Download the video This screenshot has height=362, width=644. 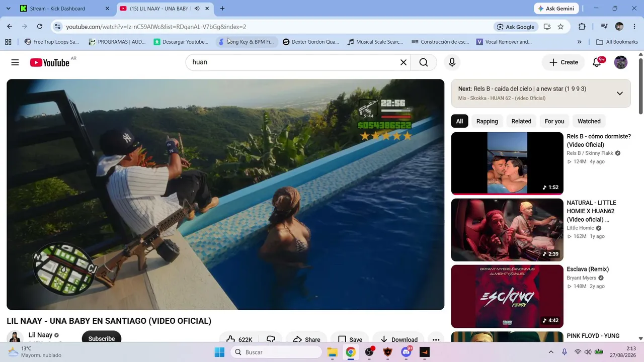coord(398,339)
